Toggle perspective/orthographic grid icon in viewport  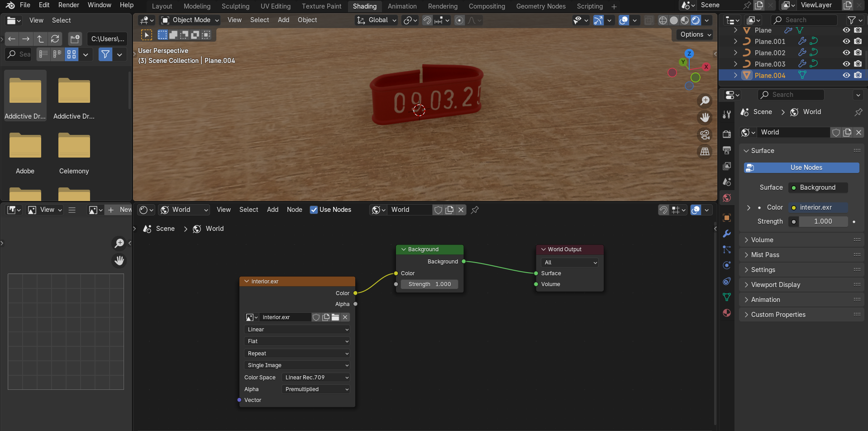pyautogui.click(x=705, y=152)
